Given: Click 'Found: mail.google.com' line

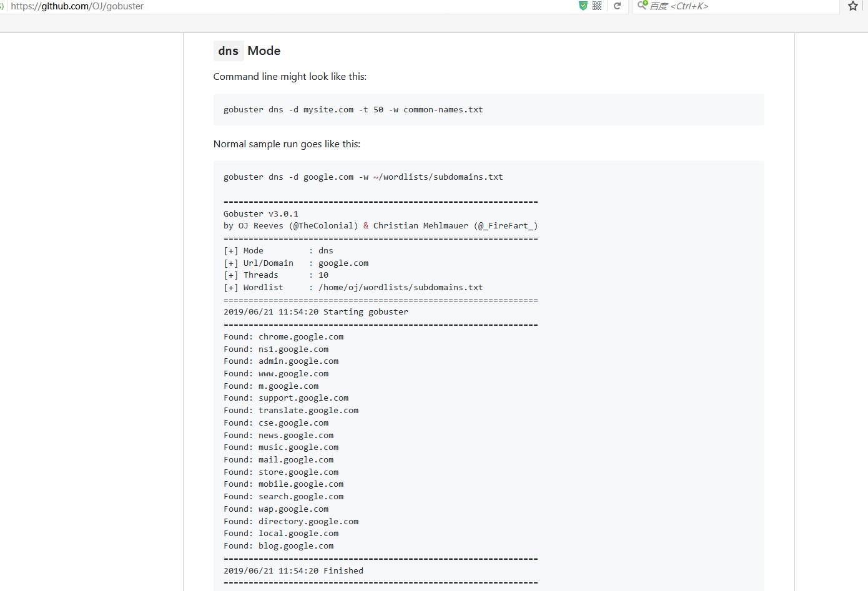Looking at the screenshot, I should tap(279, 459).
